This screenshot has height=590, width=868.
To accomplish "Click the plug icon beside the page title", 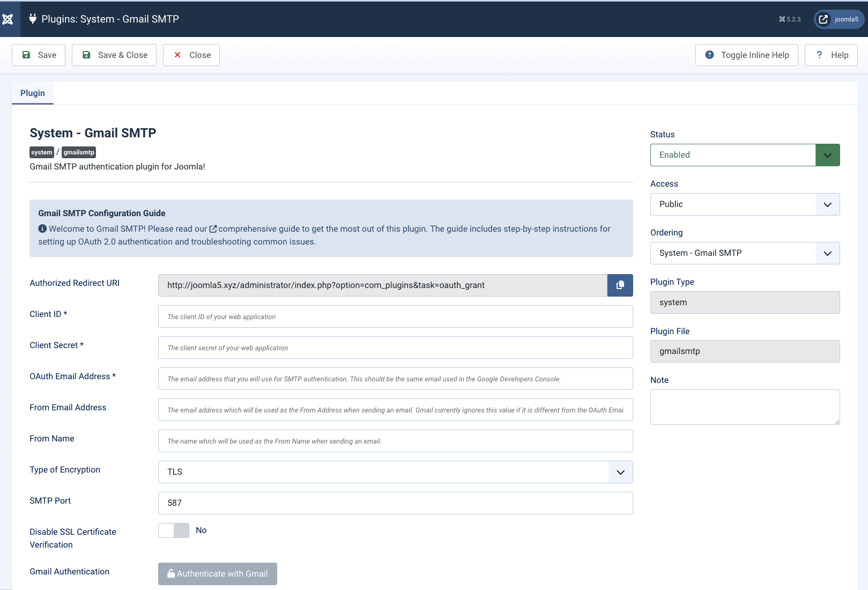I will click(33, 19).
